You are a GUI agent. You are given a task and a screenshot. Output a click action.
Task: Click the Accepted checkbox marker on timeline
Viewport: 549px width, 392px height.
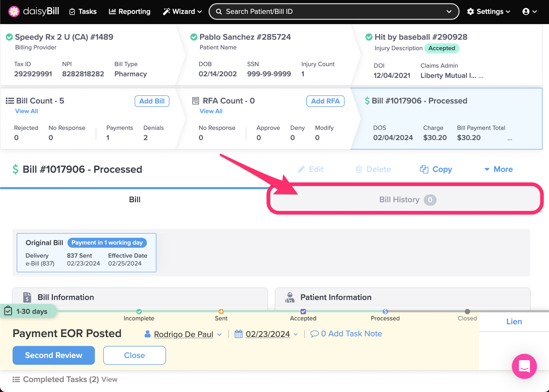pos(303,311)
